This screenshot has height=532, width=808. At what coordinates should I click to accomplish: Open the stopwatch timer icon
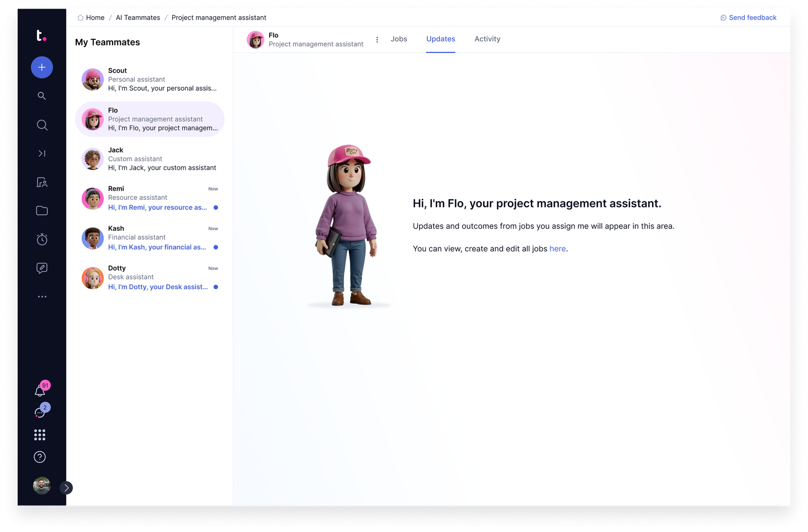pyautogui.click(x=42, y=239)
